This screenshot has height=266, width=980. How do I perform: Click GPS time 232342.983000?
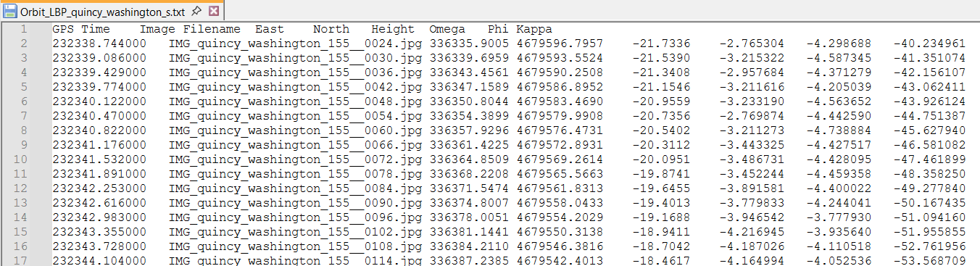pos(99,217)
